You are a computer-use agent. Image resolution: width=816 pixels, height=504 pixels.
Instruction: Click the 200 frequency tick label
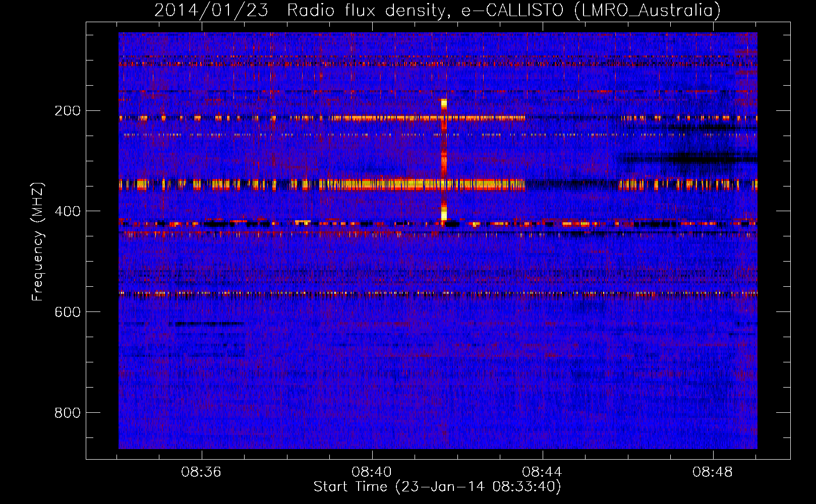click(x=68, y=110)
